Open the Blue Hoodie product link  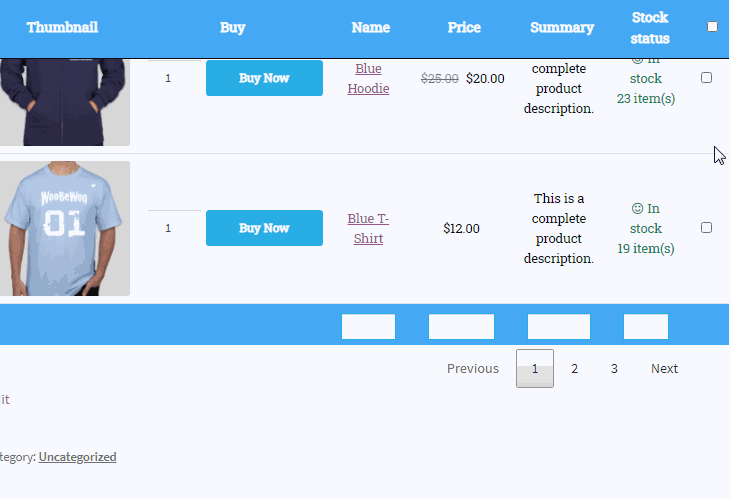click(x=368, y=78)
